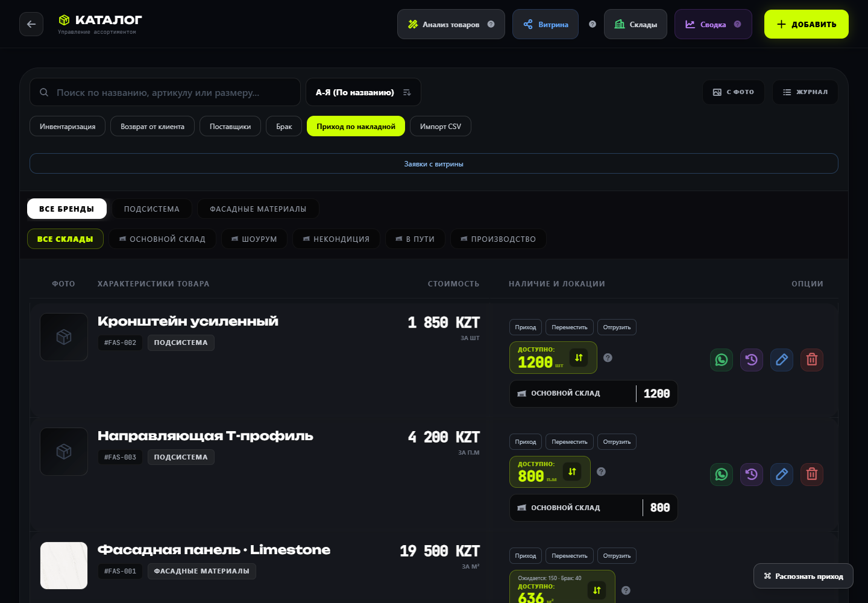Click the help icon inside Анализ товаров
Viewport: 868px width, 603px height.
point(491,24)
